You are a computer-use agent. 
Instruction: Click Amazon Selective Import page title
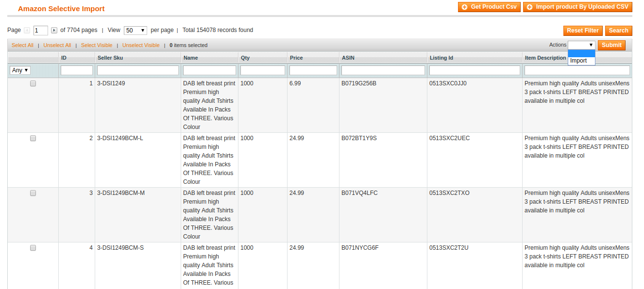tap(61, 9)
